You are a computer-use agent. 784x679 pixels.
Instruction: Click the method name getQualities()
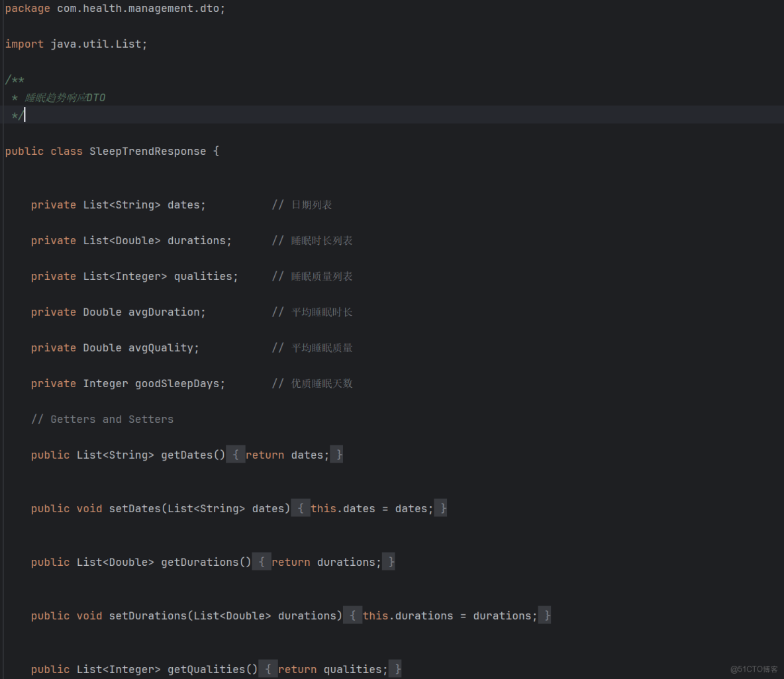point(213,669)
